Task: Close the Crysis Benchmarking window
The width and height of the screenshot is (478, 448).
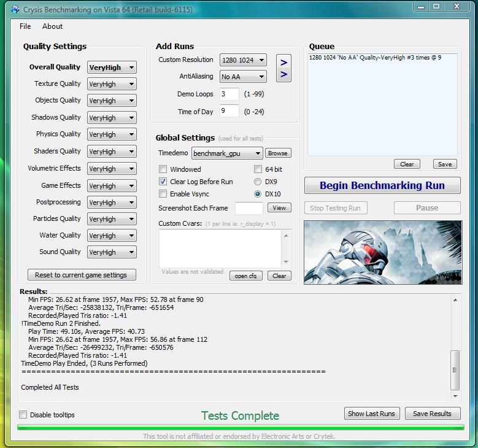Action: point(457,7)
